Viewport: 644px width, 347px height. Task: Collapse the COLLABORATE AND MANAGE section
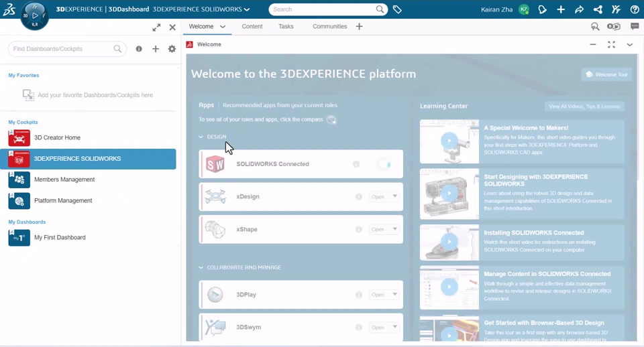pos(201,267)
